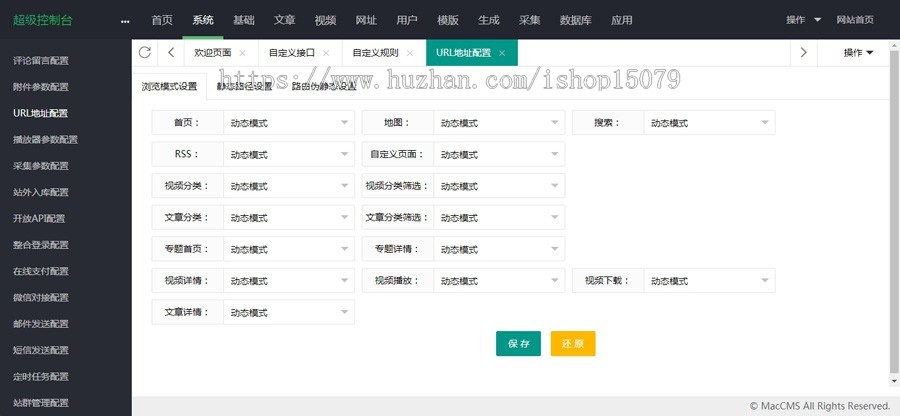900x416 pixels.
Task: Open the 视频分类 mode dropdown
Action: point(289,186)
